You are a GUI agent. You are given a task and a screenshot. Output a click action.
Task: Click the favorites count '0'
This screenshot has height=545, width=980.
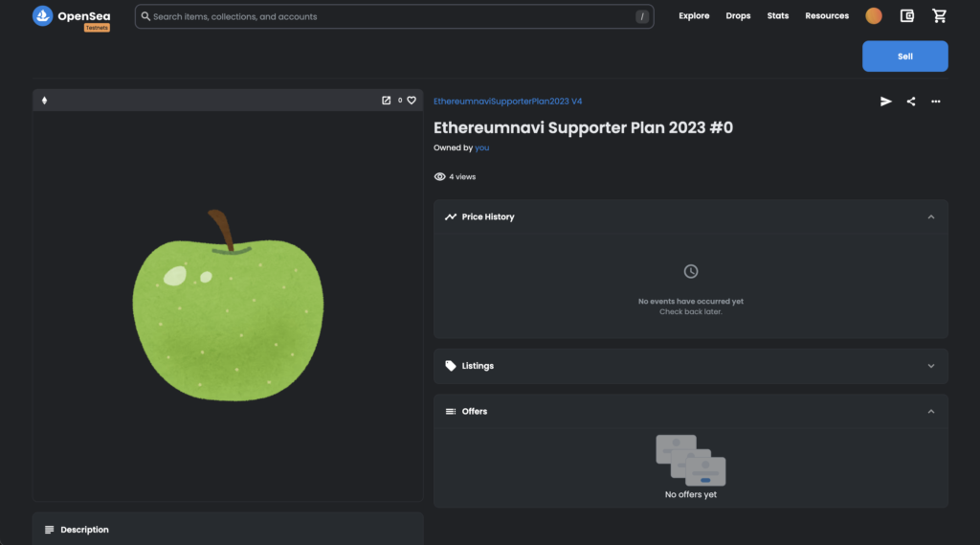400,101
